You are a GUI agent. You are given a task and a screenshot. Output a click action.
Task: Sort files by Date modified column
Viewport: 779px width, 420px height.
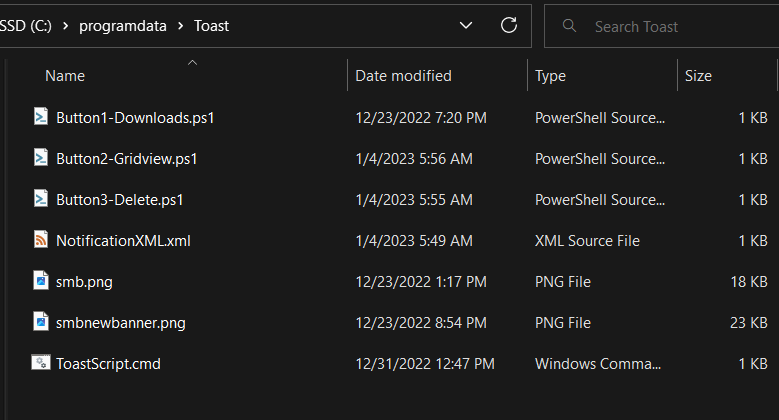pos(403,76)
